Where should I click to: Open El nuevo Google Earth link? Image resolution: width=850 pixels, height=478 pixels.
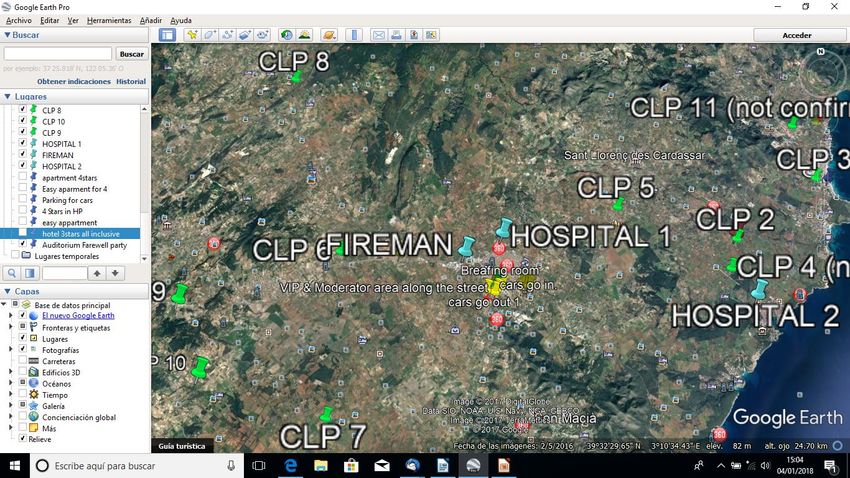tap(78, 315)
